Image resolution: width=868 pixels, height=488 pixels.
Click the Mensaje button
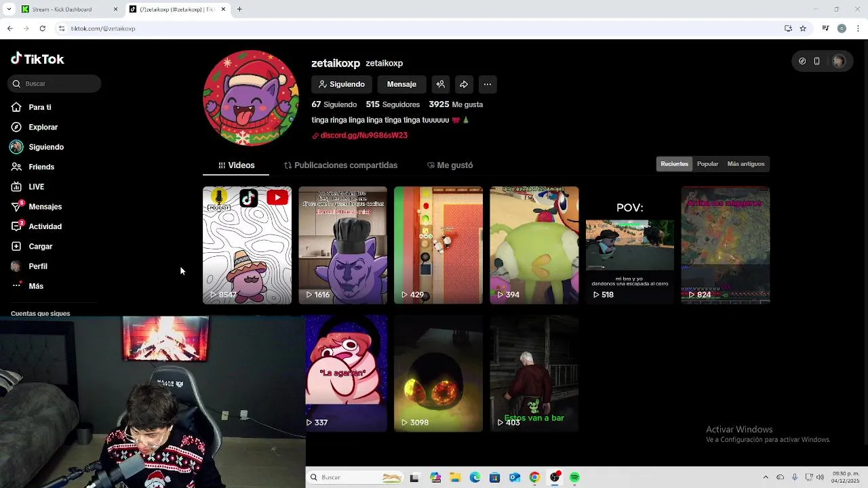[401, 84]
